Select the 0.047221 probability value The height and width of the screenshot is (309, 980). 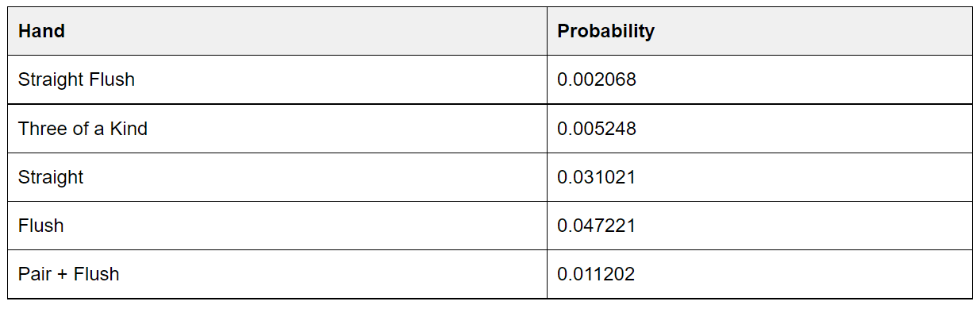(x=597, y=226)
